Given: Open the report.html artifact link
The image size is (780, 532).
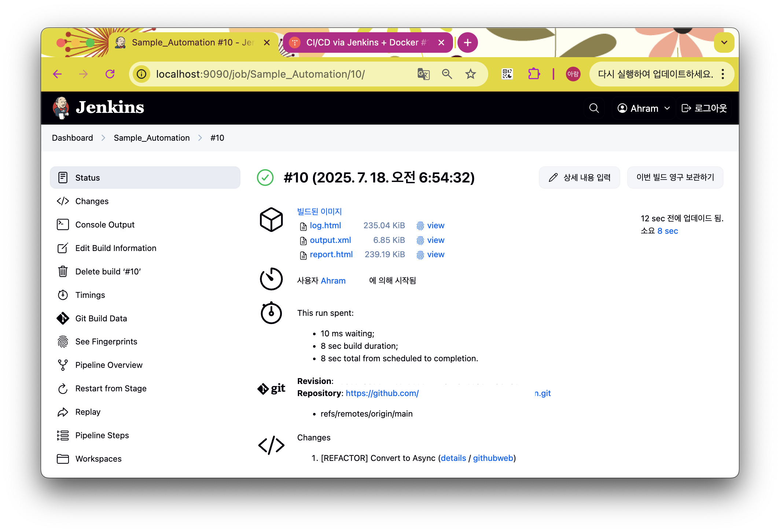Looking at the screenshot, I should point(331,254).
